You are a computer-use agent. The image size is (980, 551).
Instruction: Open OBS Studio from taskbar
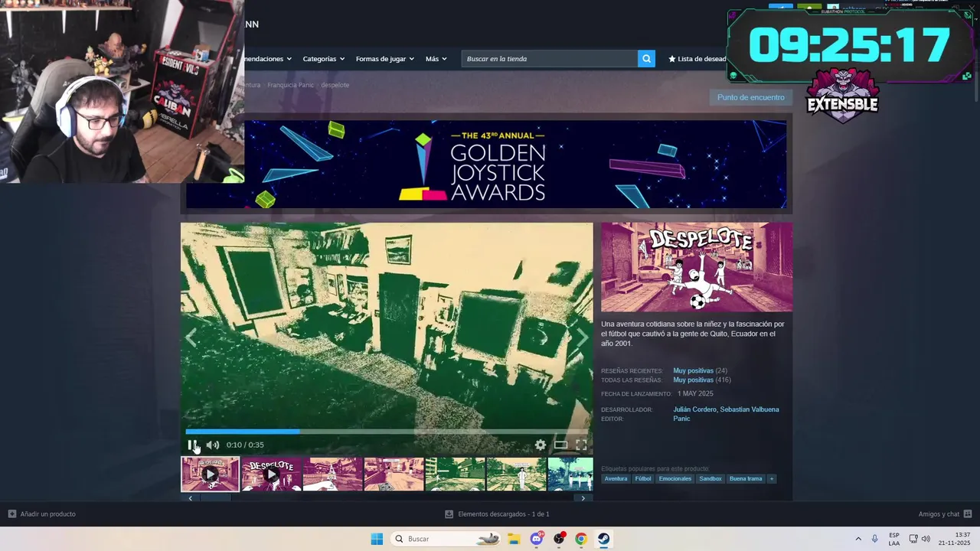[x=559, y=539]
